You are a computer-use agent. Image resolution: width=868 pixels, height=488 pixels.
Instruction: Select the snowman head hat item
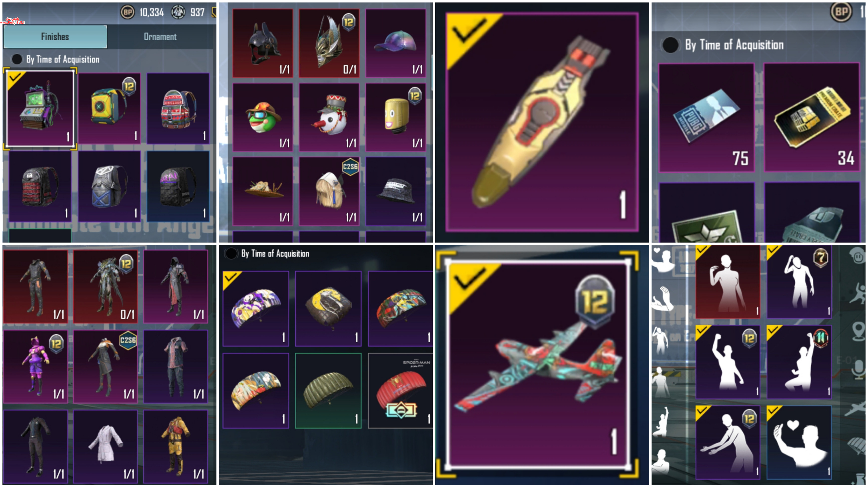(x=329, y=117)
